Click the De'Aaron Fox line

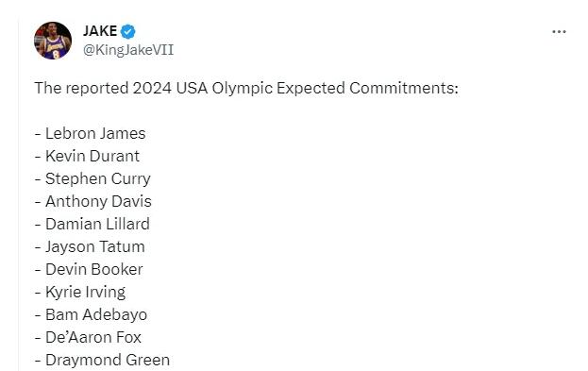coord(88,337)
